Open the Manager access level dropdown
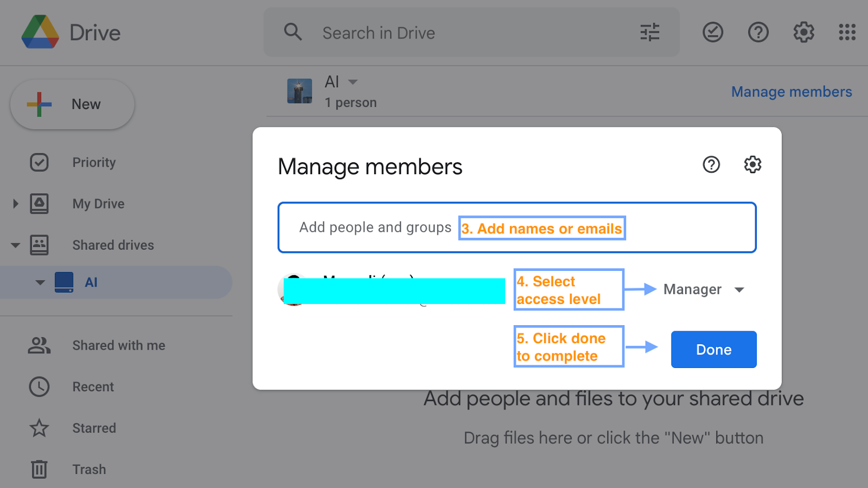 tap(704, 289)
